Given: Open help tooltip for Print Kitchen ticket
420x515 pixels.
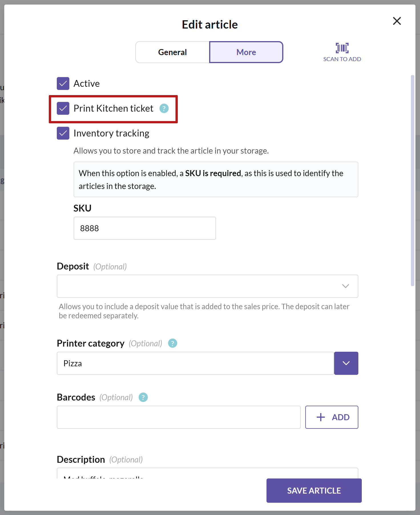Looking at the screenshot, I should 164,108.
